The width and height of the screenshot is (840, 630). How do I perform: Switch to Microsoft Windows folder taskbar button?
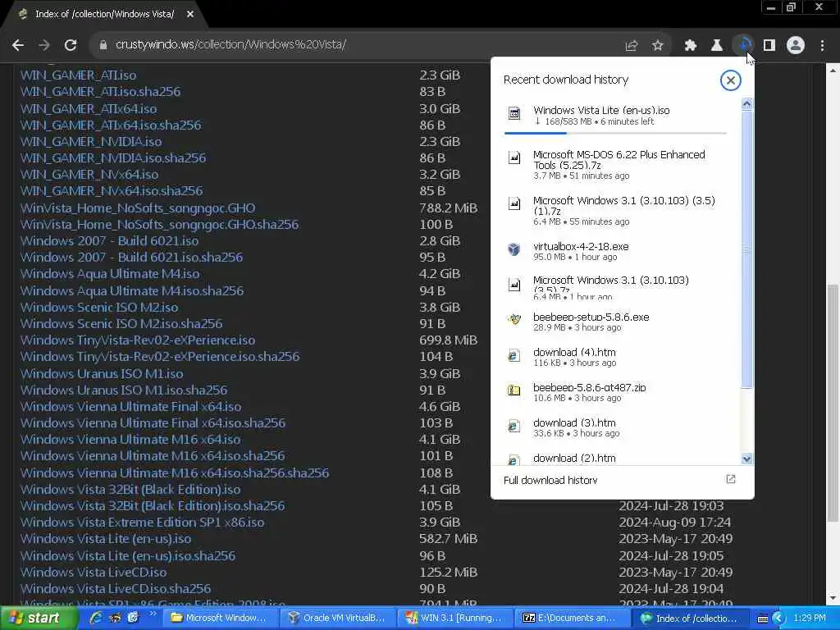pyautogui.click(x=219, y=619)
